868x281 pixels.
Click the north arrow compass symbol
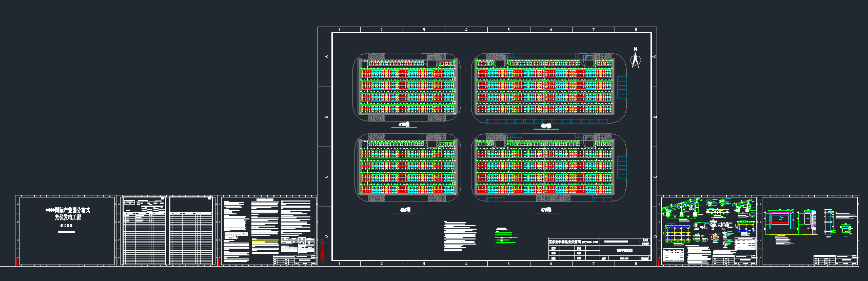pyautogui.click(x=635, y=58)
